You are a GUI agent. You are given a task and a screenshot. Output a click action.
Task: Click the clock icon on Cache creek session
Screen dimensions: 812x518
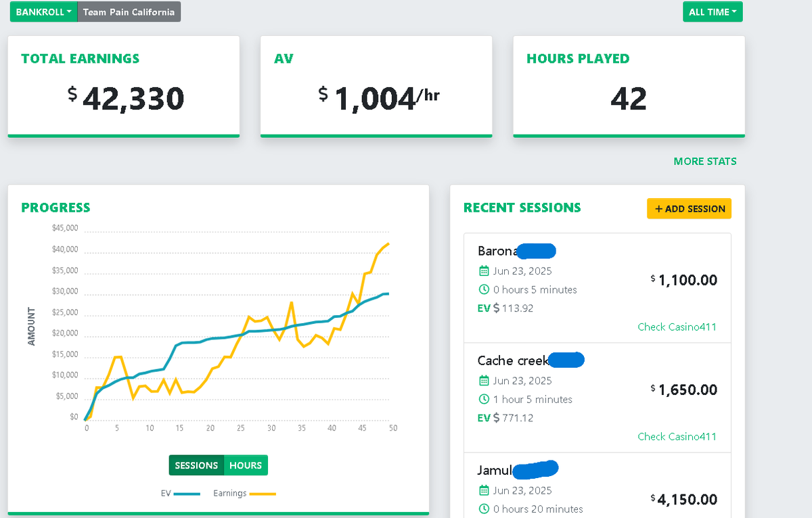click(x=484, y=399)
